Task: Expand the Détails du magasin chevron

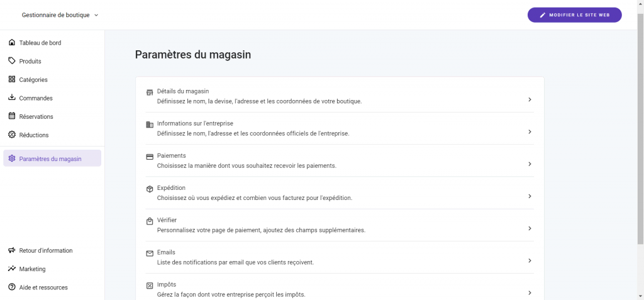Action: pyautogui.click(x=530, y=99)
